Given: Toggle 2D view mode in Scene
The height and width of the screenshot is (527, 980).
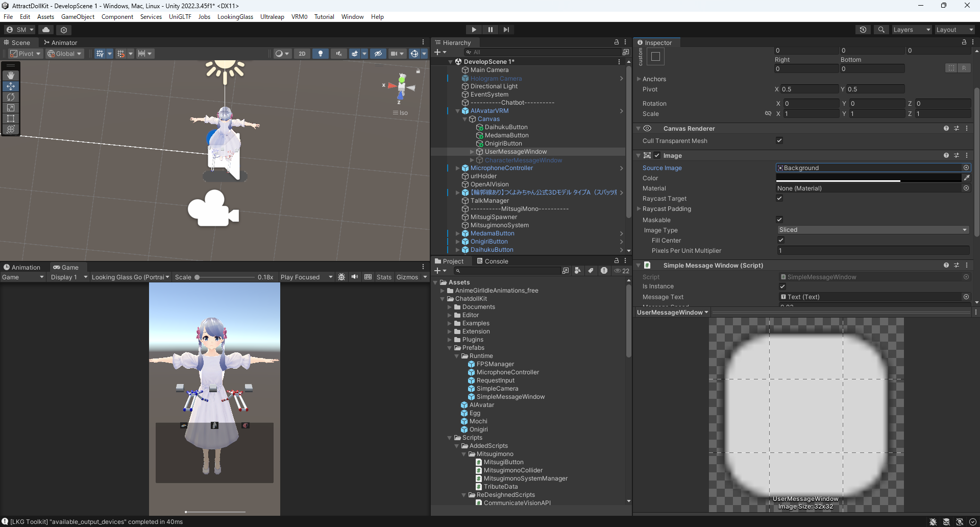Looking at the screenshot, I should click(302, 54).
